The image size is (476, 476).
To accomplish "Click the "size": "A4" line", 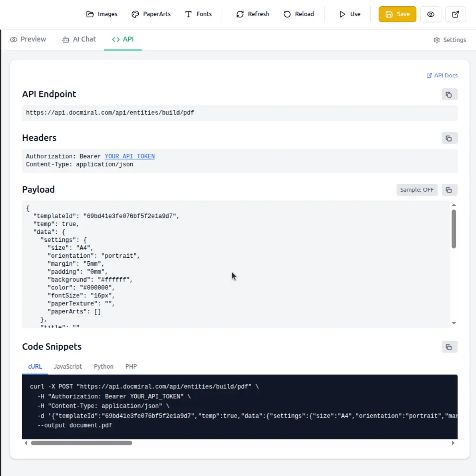I will pyautogui.click(x=70, y=248).
